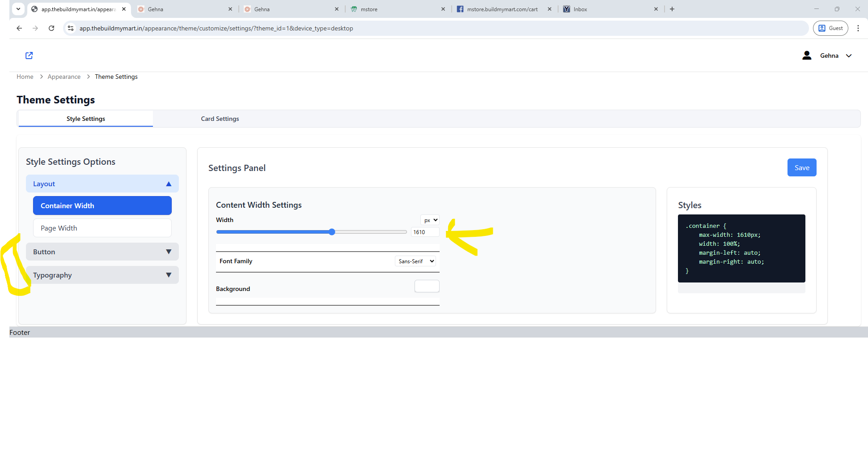Click the Guest profile button
The image size is (868, 462).
pos(830,28)
